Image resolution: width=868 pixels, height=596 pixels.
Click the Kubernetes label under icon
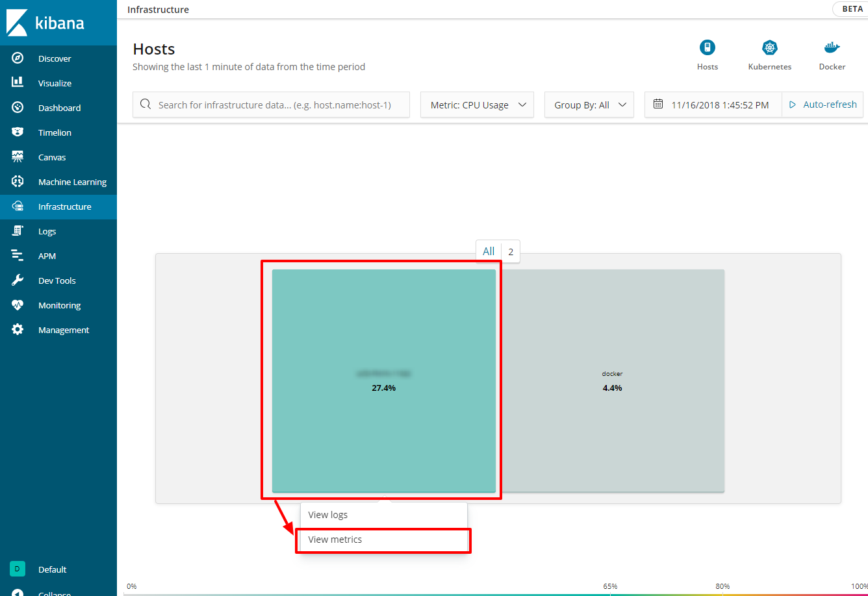click(x=770, y=67)
